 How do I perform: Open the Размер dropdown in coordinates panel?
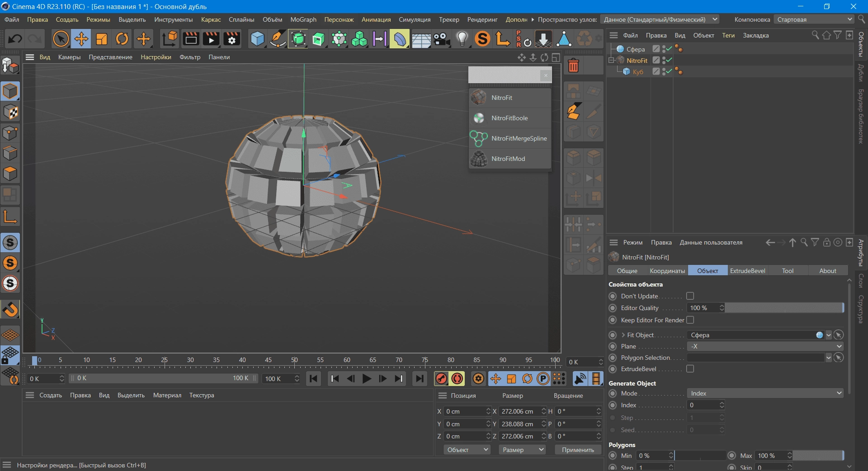(522, 450)
